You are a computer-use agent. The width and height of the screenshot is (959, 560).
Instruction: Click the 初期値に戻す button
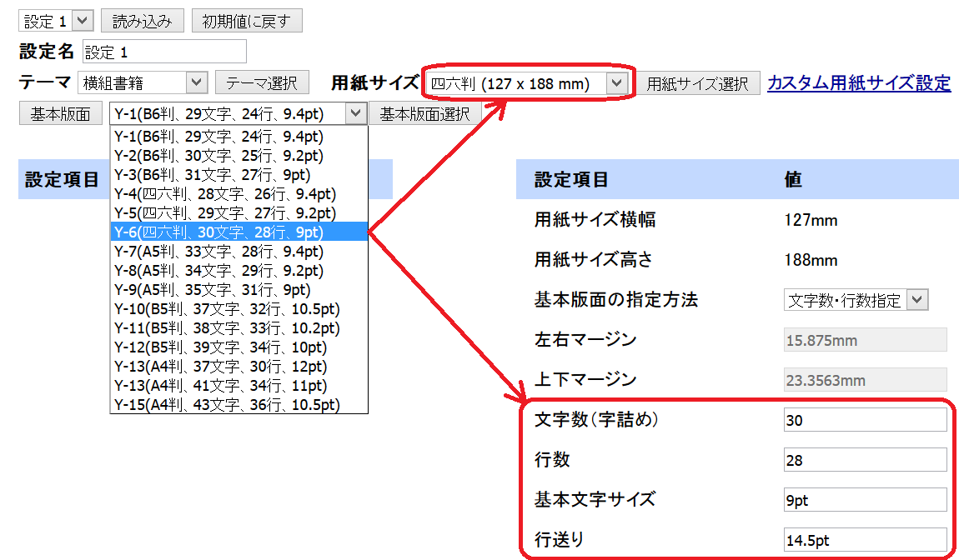pyautogui.click(x=247, y=21)
